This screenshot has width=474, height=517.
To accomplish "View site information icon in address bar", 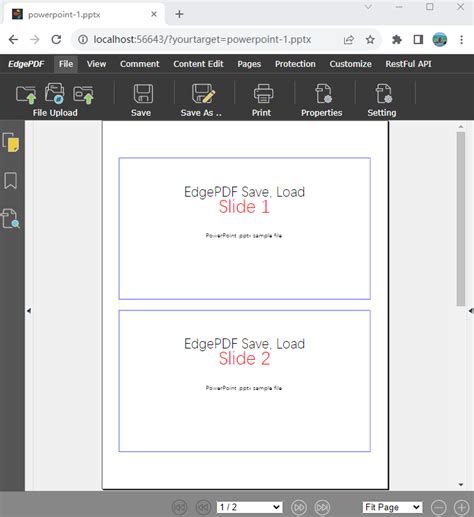I will 83,40.
